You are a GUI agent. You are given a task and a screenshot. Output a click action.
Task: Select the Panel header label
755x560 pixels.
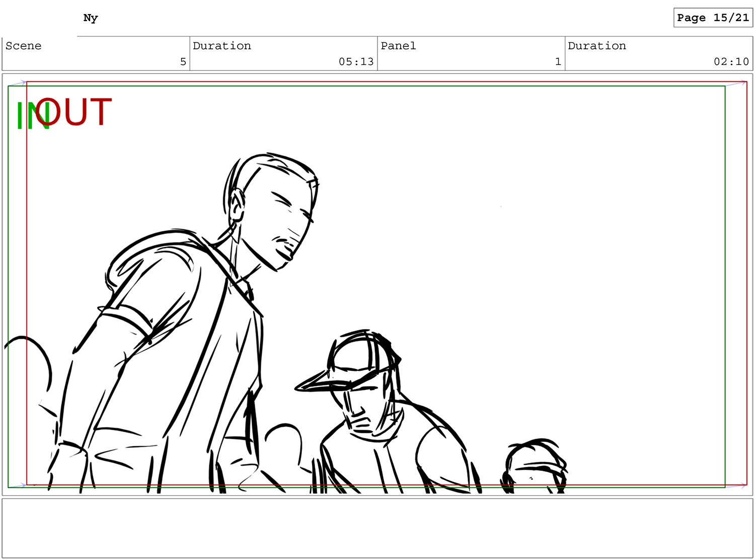click(398, 46)
